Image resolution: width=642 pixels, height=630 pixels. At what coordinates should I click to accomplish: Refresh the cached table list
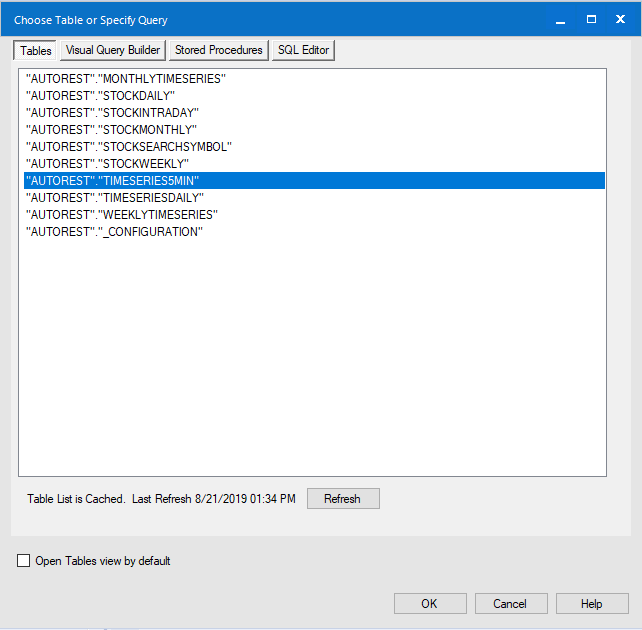tap(342, 499)
